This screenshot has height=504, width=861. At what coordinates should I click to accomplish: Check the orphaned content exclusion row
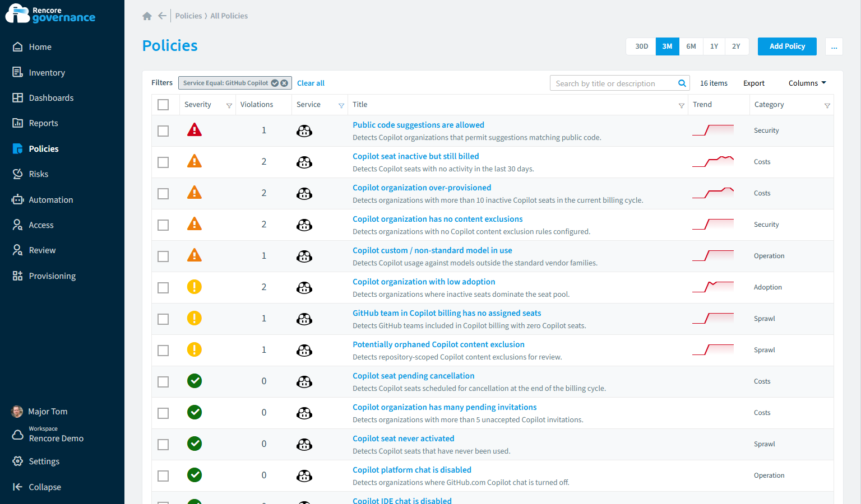click(x=163, y=351)
